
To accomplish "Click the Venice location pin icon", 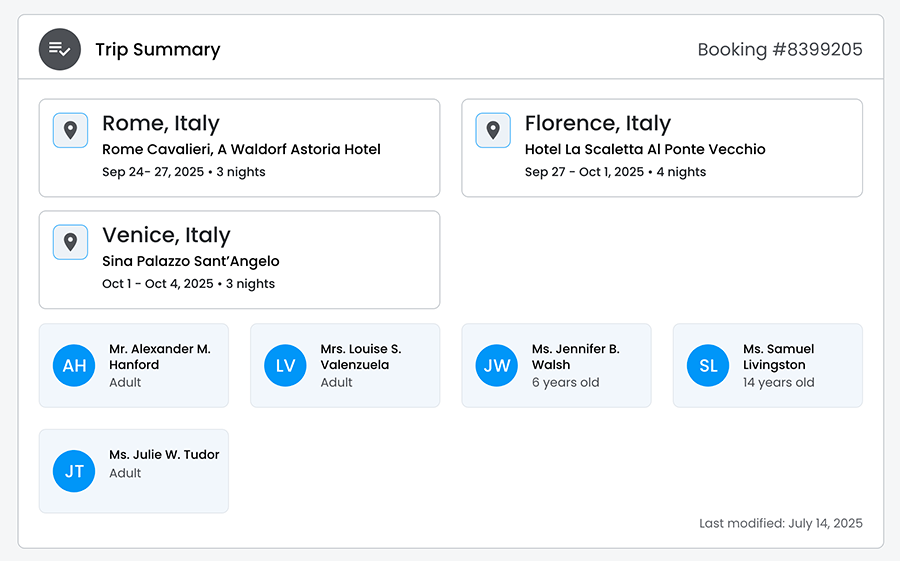I will (x=70, y=242).
